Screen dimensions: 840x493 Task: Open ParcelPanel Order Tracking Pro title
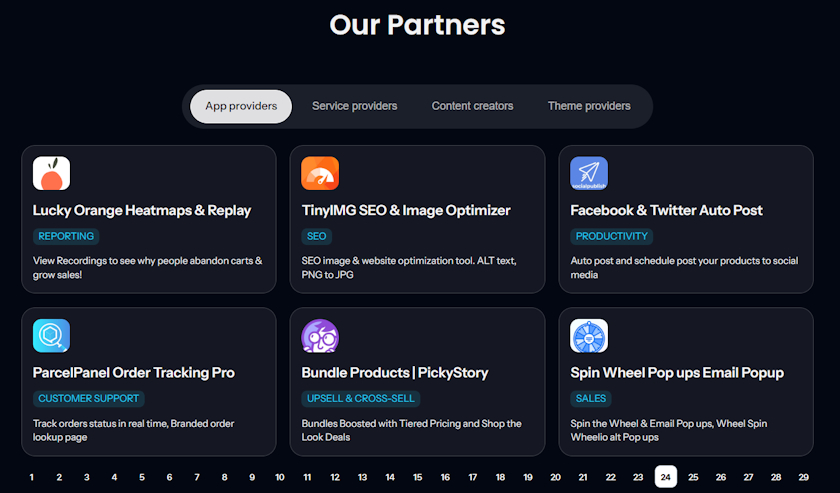(x=134, y=373)
